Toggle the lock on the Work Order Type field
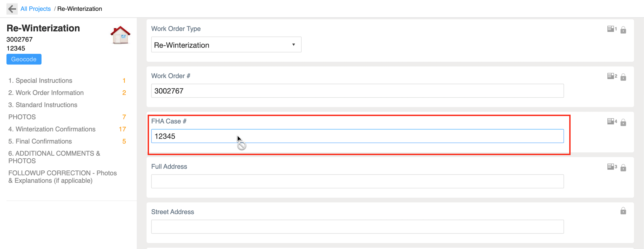Viewport: 644px width, 249px height. point(623,29)
